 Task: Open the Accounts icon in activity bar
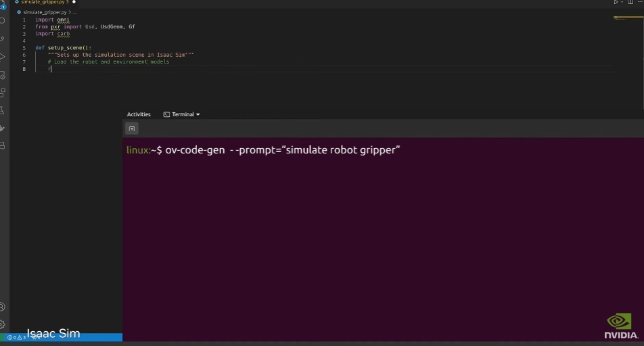point(3,307)
